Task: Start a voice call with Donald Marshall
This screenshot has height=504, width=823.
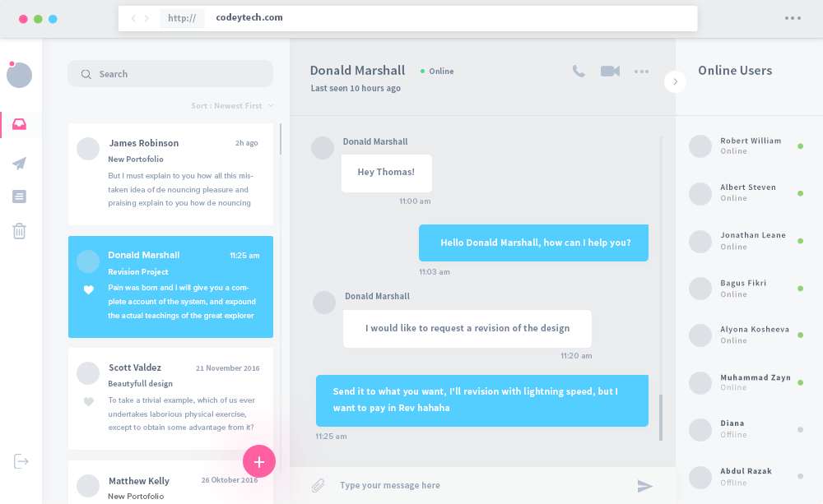Action: 579,72
